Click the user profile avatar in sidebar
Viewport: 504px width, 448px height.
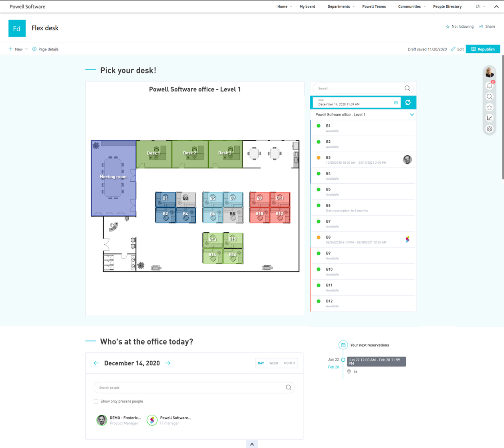click(x=490, y=73)
